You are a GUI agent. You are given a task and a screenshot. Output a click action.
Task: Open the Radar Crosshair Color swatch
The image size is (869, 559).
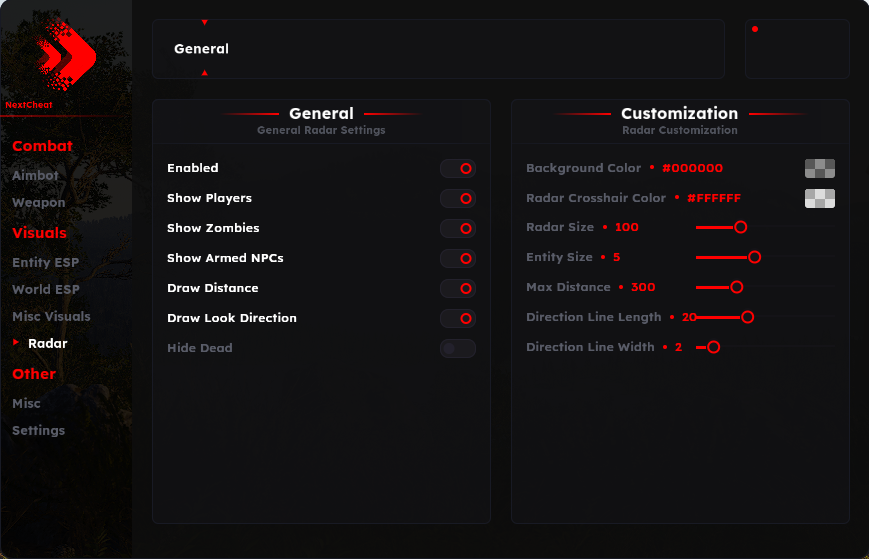(x=820, y=198)
